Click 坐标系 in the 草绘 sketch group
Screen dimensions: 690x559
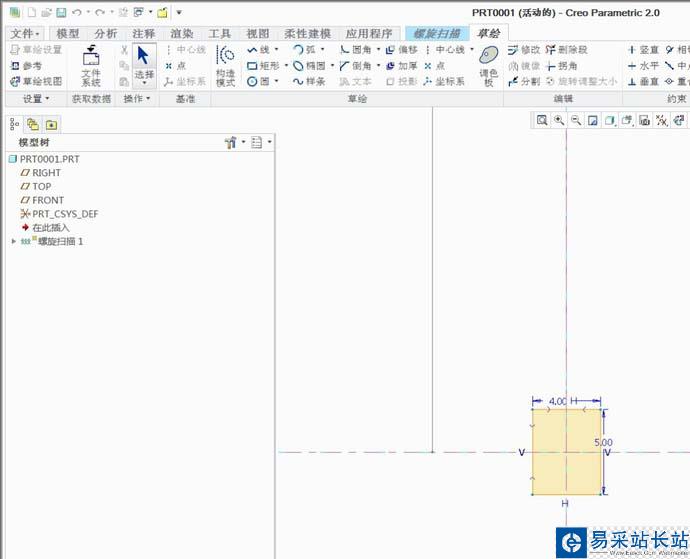[x=444, y=81]
